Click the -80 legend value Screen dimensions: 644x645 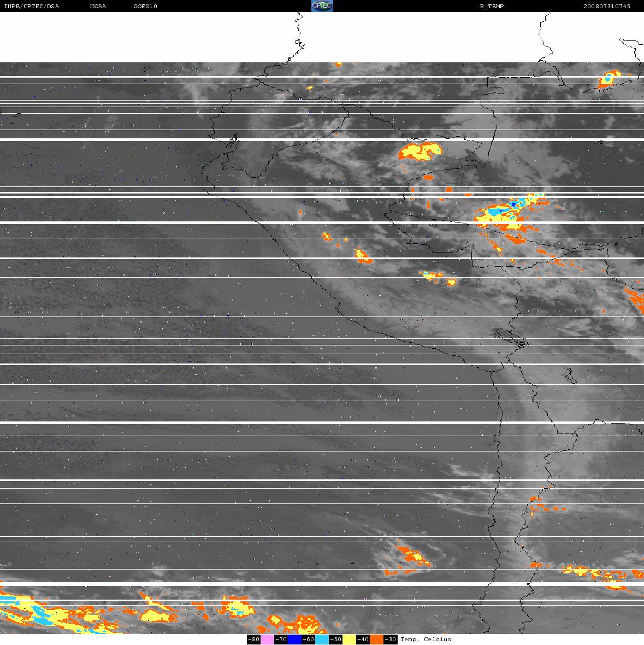[253, 639]
